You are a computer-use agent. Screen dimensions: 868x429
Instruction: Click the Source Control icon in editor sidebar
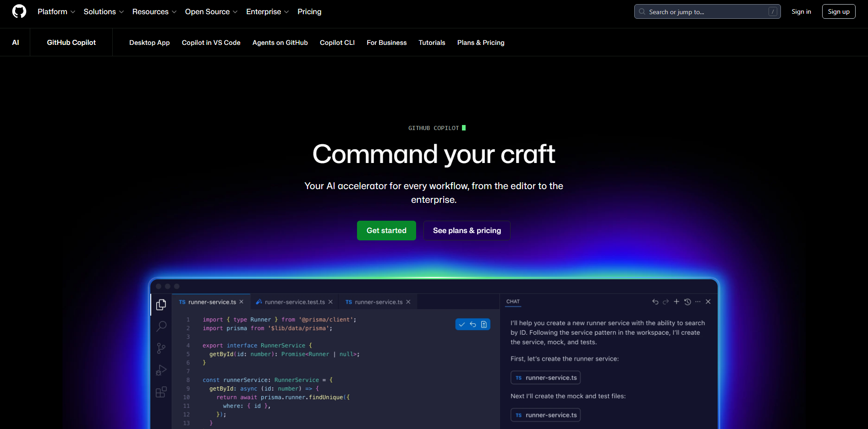coord(161,348)
